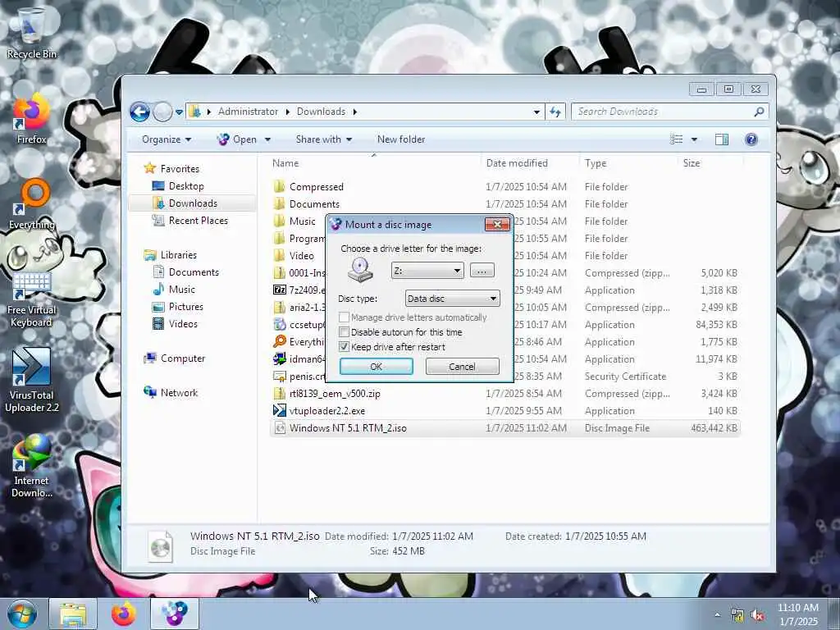The width and height of the screenshot is (840, 630).
Task: Click OK in Mount a disc image
Action: (376, 367)
